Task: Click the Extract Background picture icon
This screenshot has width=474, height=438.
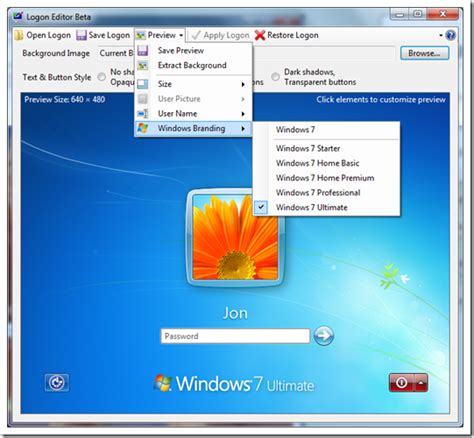Action: [143, 66]
